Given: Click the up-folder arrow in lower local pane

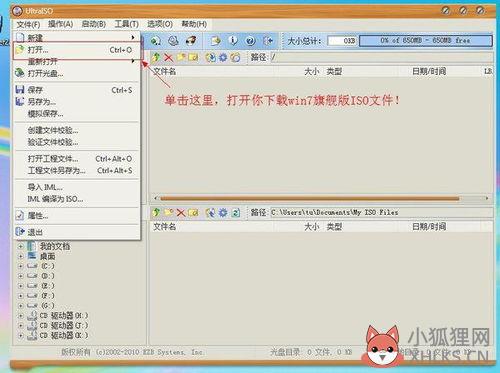Looking at the screenshot, I should point(156,213).
